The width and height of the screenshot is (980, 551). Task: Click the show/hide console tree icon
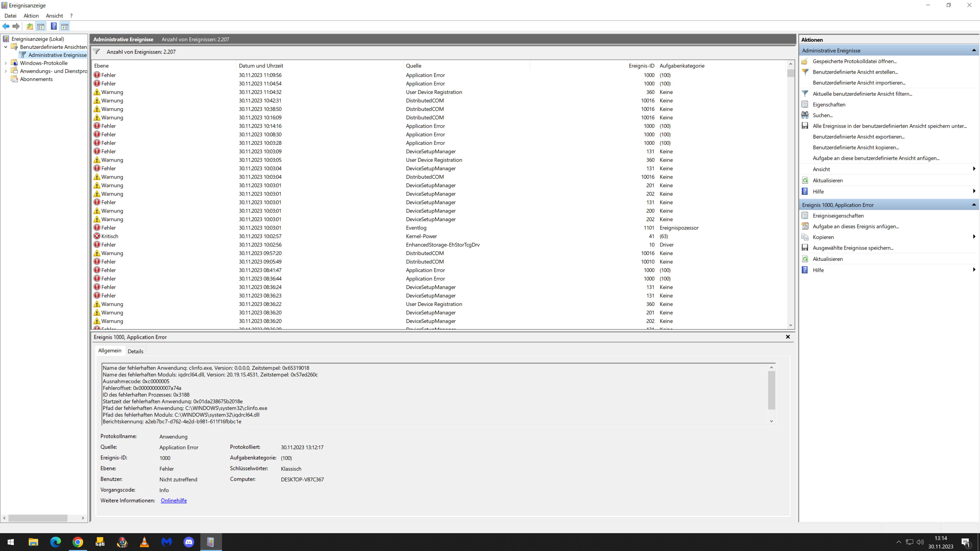pos(41,26)
